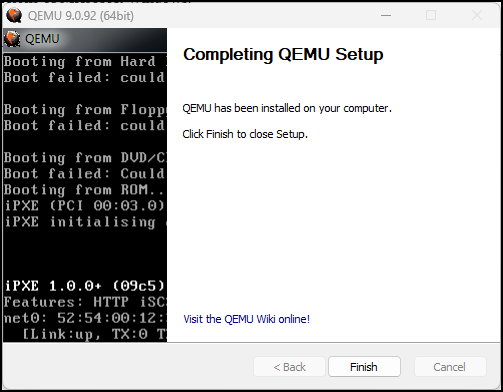
Task: Click the Booting from Hard line in the banner
Action: coord(85,62)
